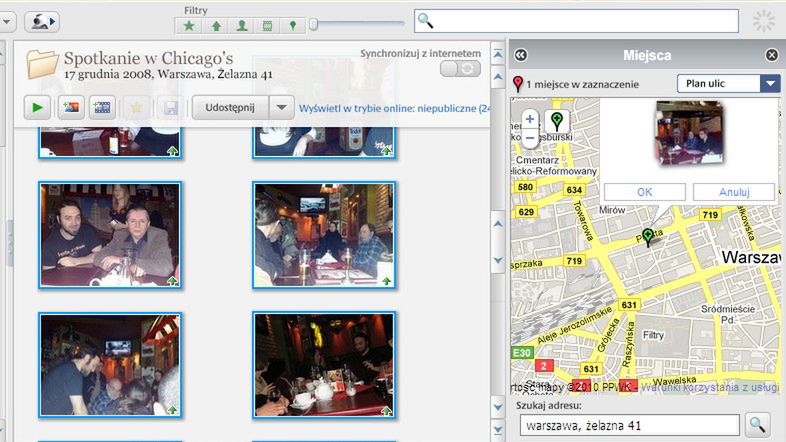Click the upload arrow on two-men photo
The width and height of the screenshot is (786, 442).
click(172, 281)
